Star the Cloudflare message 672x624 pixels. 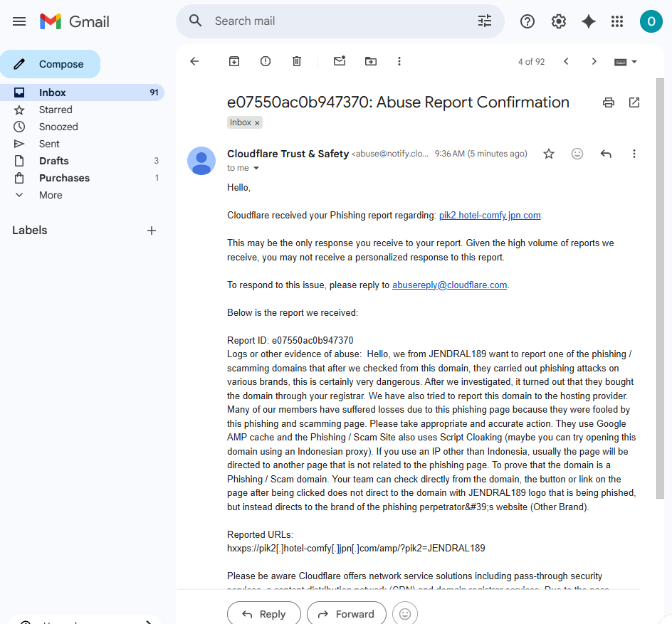549,154
